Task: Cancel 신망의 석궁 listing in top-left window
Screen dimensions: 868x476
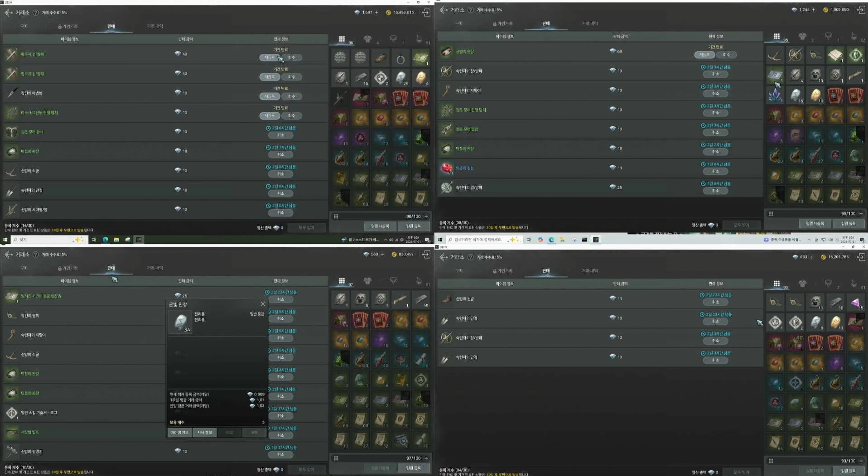Action: click(281, 174)
